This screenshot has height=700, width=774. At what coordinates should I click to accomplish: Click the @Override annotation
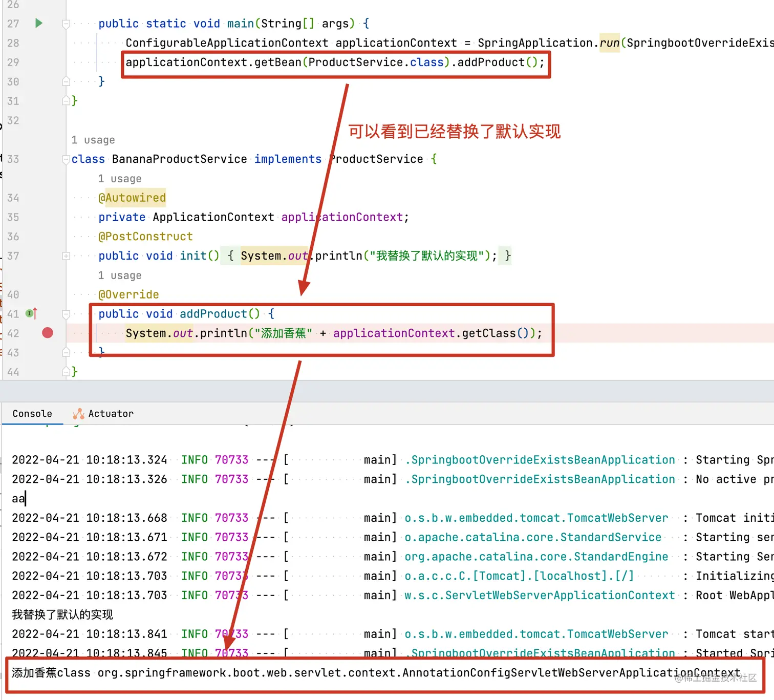coord(129,294)
